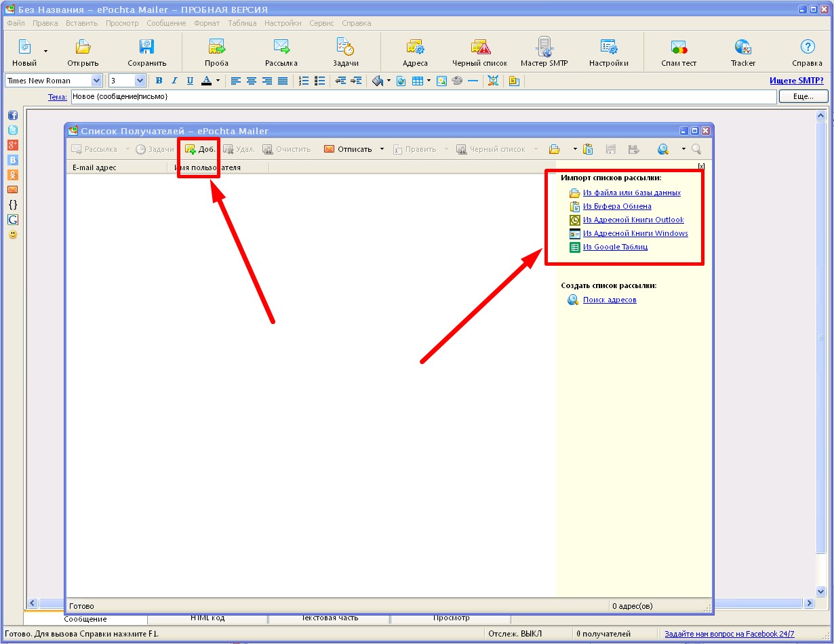This screenshot has width=834, height=644.
Task: Click the Новый new message icon
Action: (x=24, y=47)
